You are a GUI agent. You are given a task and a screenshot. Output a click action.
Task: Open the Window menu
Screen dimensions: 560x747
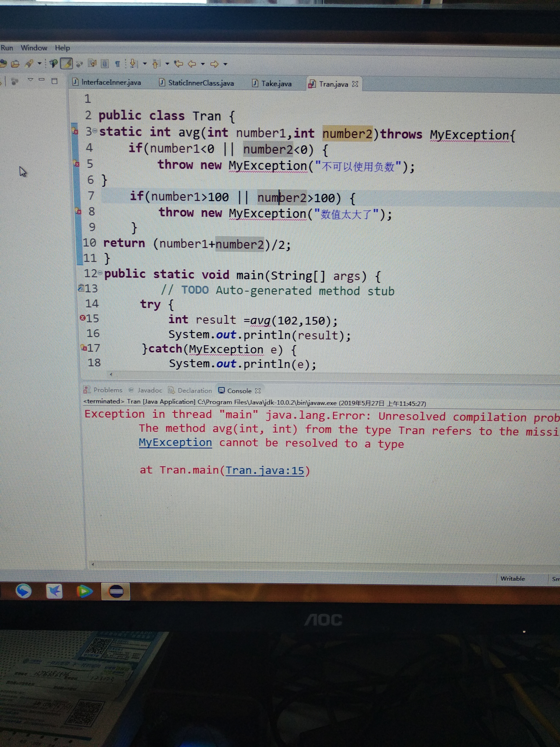point(34,48)
